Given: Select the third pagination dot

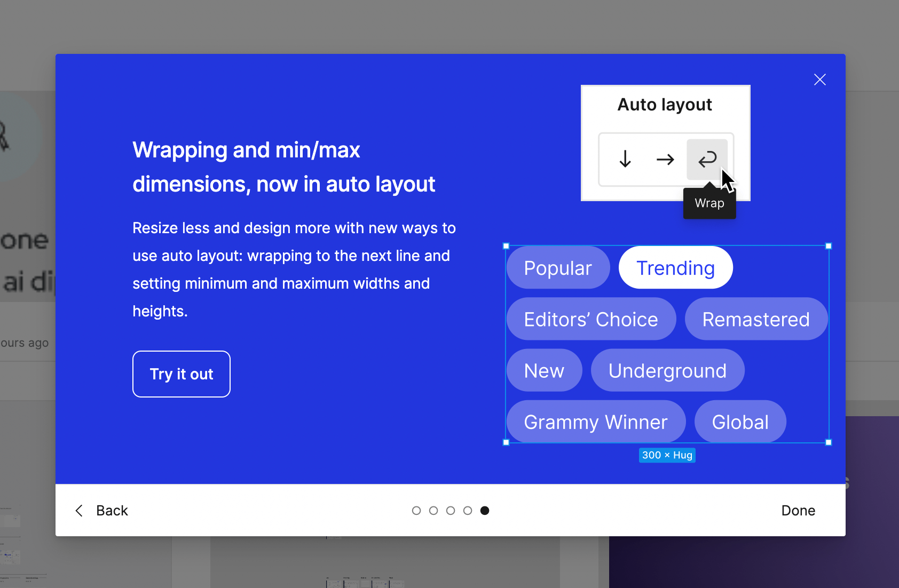Looking at the screenshot, I should point(451,511).
